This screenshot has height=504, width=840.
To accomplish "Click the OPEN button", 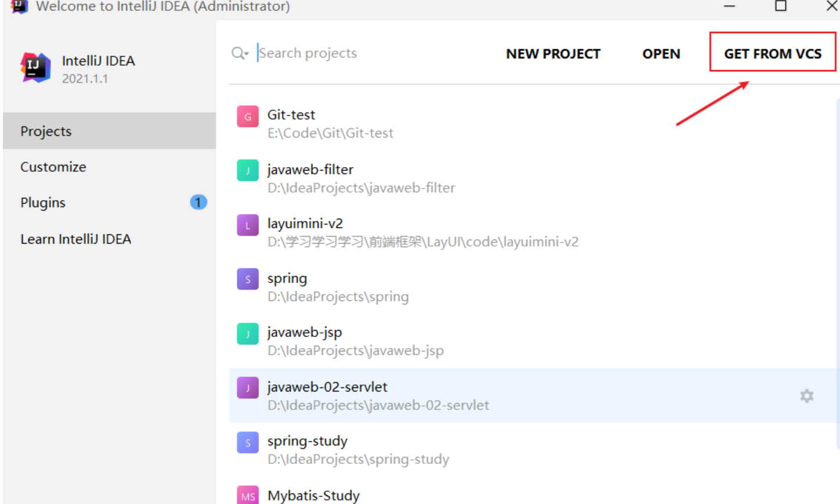I will [x=661, y=54].
